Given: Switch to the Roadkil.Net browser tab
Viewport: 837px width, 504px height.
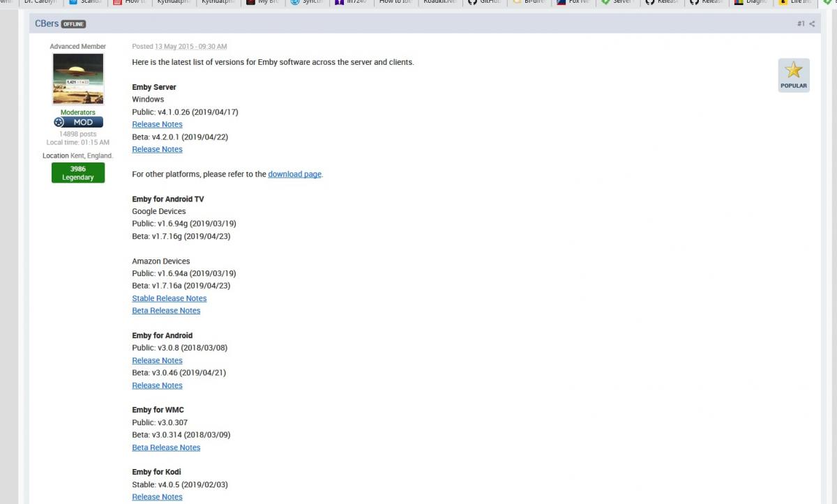Looking at the screenshot, I should click(x=439, y=3).
